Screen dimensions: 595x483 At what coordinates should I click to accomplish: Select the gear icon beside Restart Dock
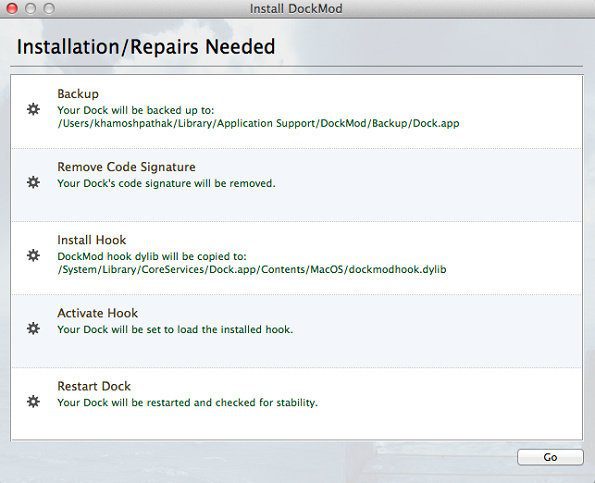pyautogui.click(x=33, y=401)
